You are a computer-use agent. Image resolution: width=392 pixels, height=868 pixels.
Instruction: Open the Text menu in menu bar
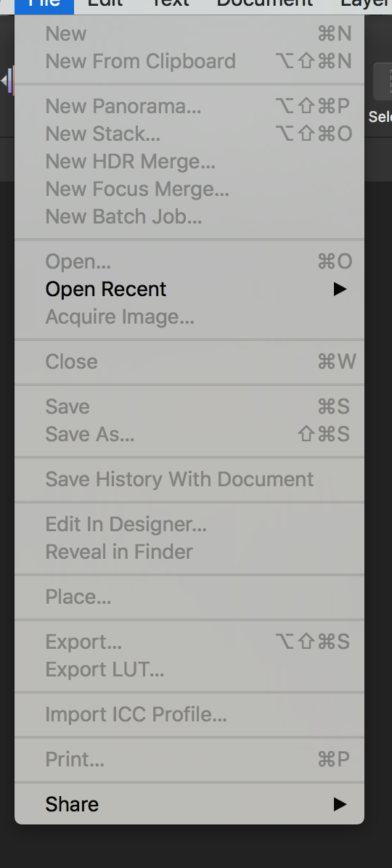[169, 4]
